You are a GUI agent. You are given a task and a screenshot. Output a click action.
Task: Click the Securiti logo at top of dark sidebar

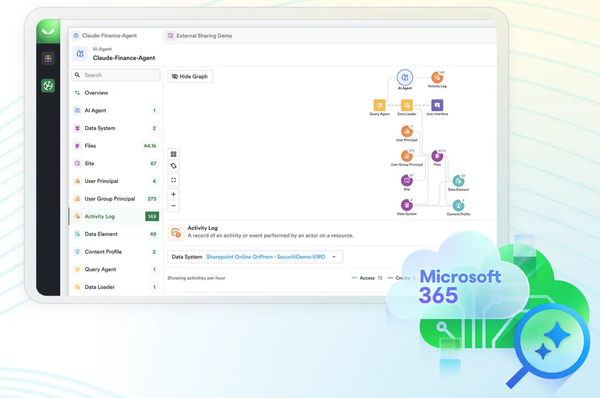48,31
